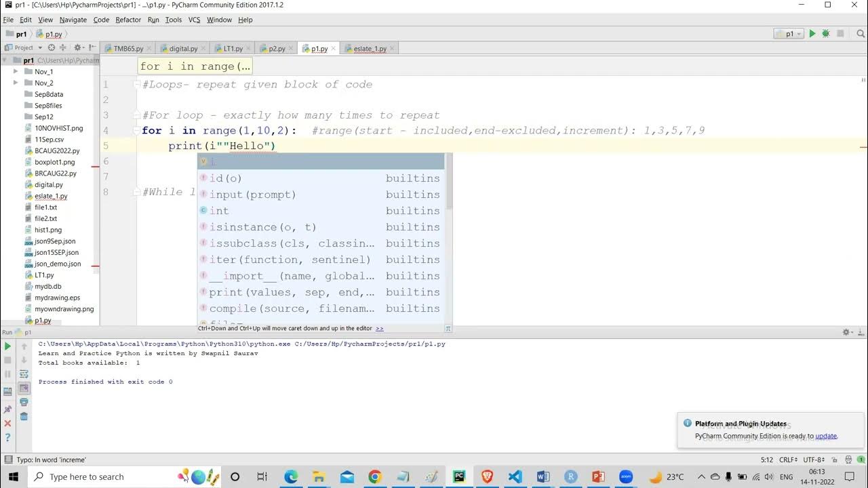Select p1.py breadcrumb in navigation bar
The image size is (868, 488).
click(49, 33)
